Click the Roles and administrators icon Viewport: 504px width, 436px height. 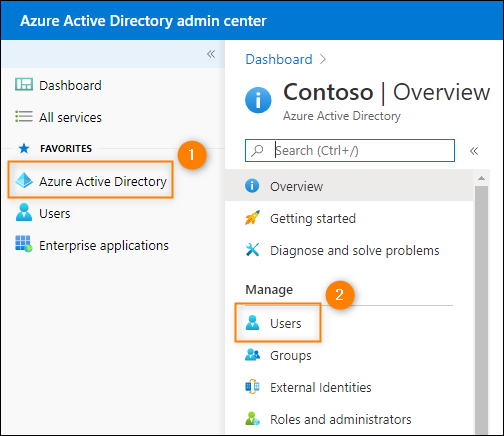252,419
